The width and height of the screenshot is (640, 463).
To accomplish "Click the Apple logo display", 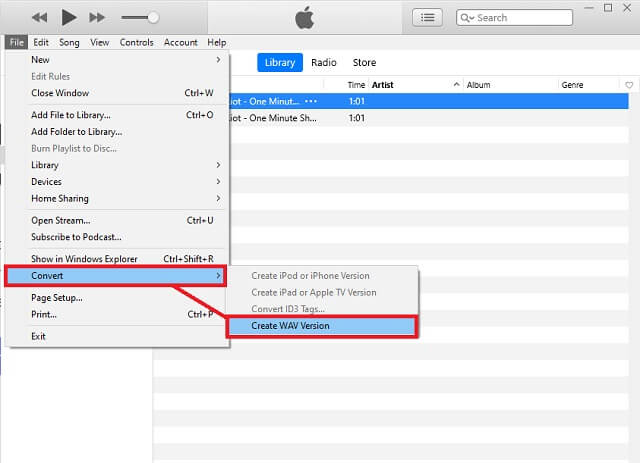I will (304, 18).
